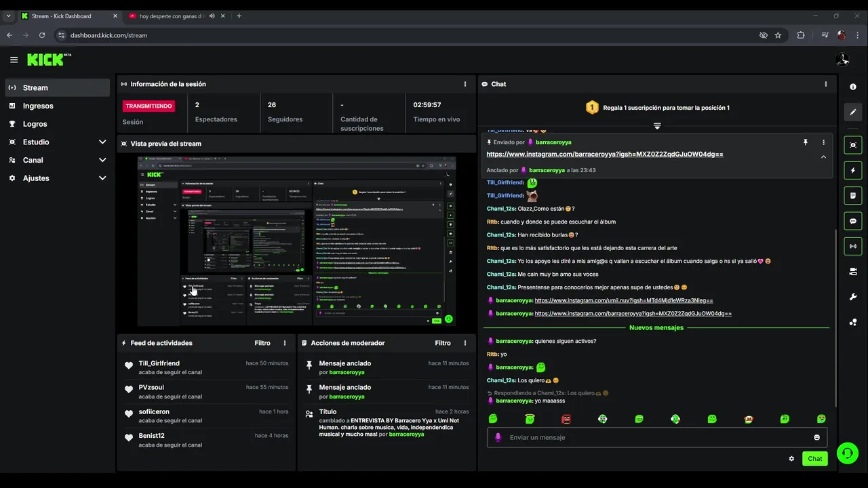This screenshot has width=868, height=488.
Task: Click Benist12 follower entry
Action: [x=206, y=439]
